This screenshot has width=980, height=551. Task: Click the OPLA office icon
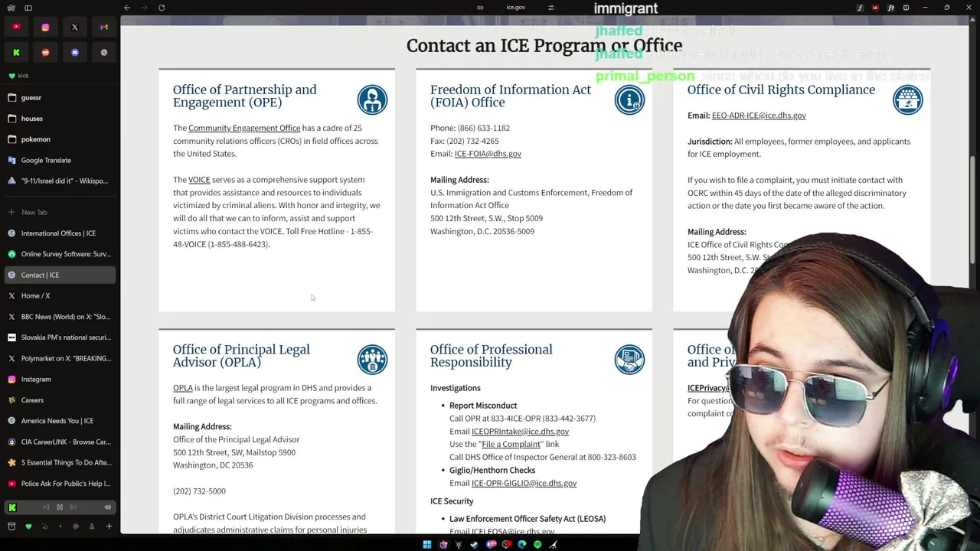(372, 360)
